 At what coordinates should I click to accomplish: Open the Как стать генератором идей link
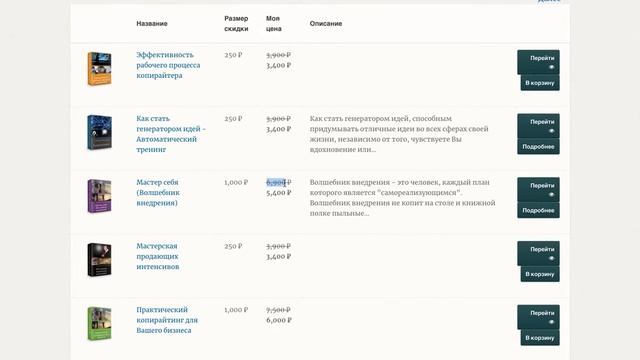click(x=171, y=134)
